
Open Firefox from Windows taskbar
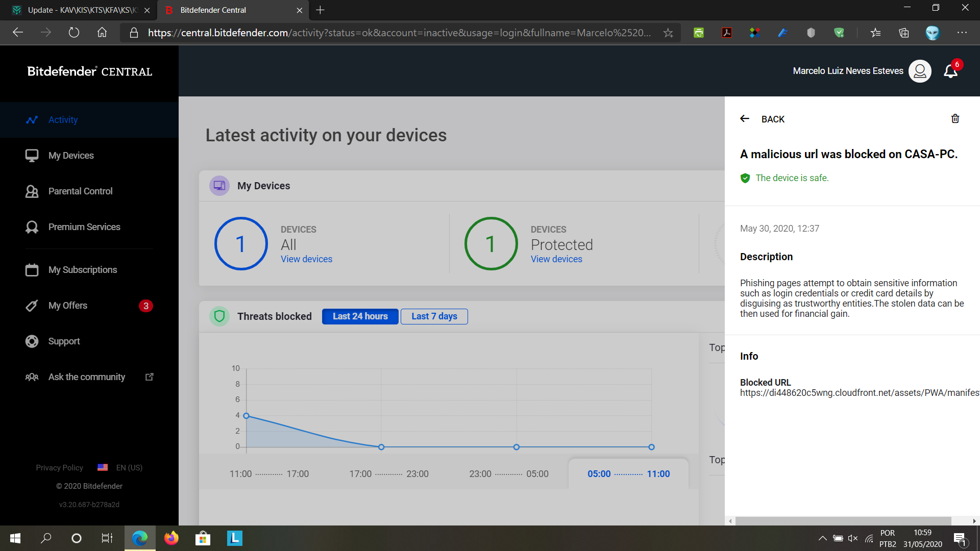click(x=171, y=538)
